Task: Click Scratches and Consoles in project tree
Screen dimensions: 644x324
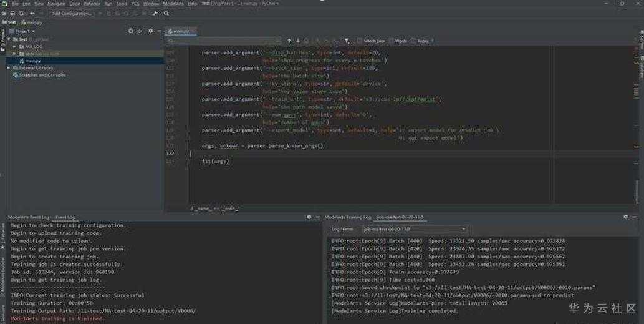Action: click(42, 75)
